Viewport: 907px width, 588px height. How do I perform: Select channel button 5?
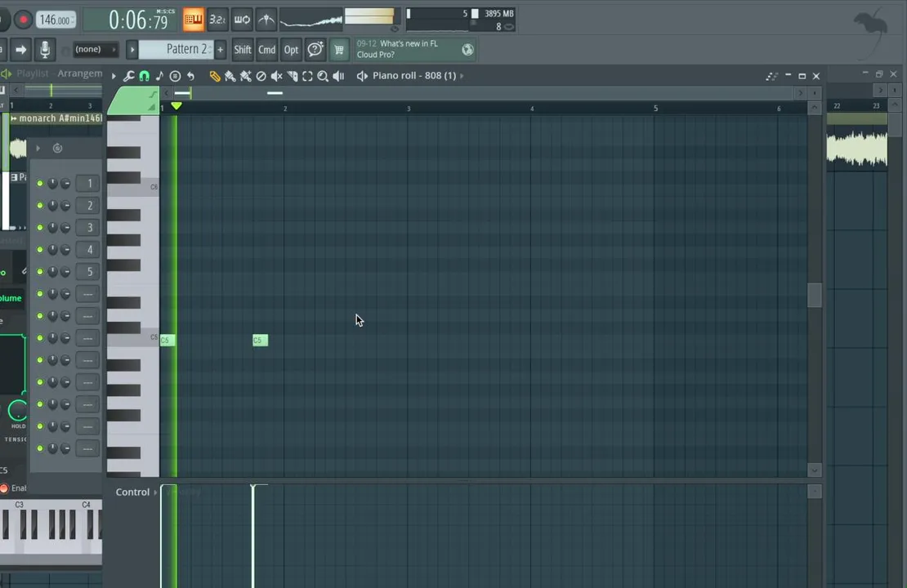88,271
